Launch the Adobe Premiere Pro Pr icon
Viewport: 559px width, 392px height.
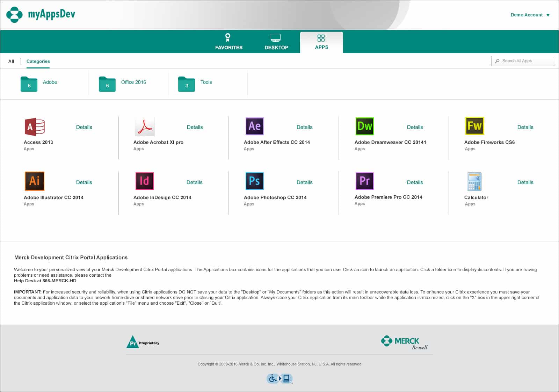(x=364, y=181)
